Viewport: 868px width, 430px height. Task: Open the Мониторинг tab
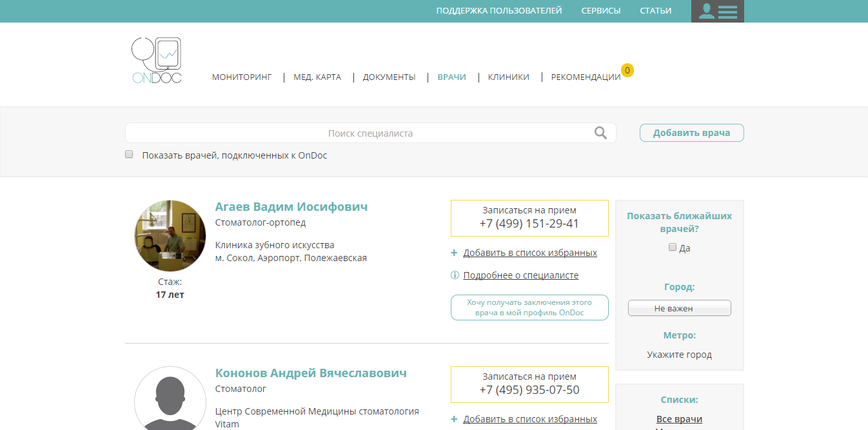[x=242, y=77]
